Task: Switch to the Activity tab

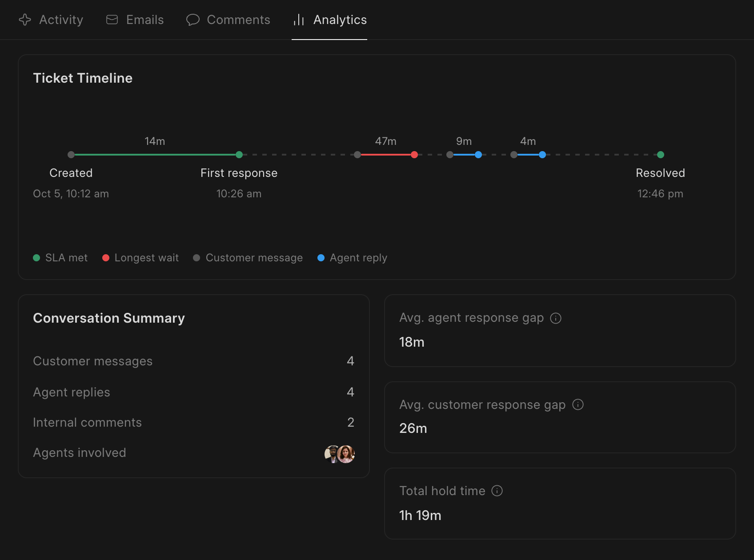Action: pos(51,20)
